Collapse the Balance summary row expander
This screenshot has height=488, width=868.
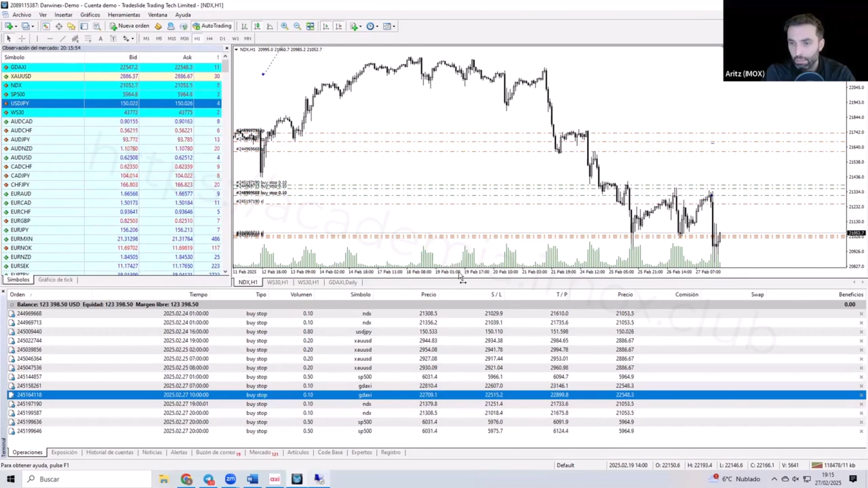[x=12, y=305]
